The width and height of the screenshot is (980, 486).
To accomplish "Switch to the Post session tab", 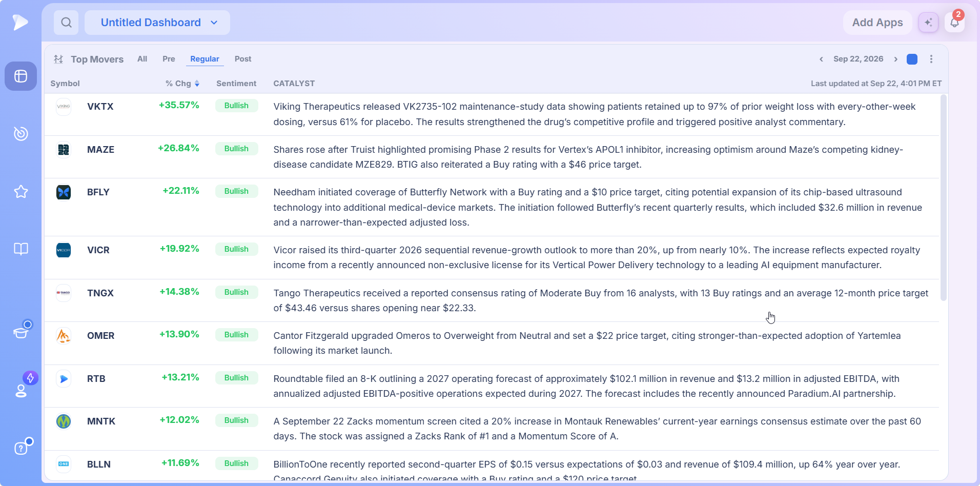I will [x=243, y=59].
